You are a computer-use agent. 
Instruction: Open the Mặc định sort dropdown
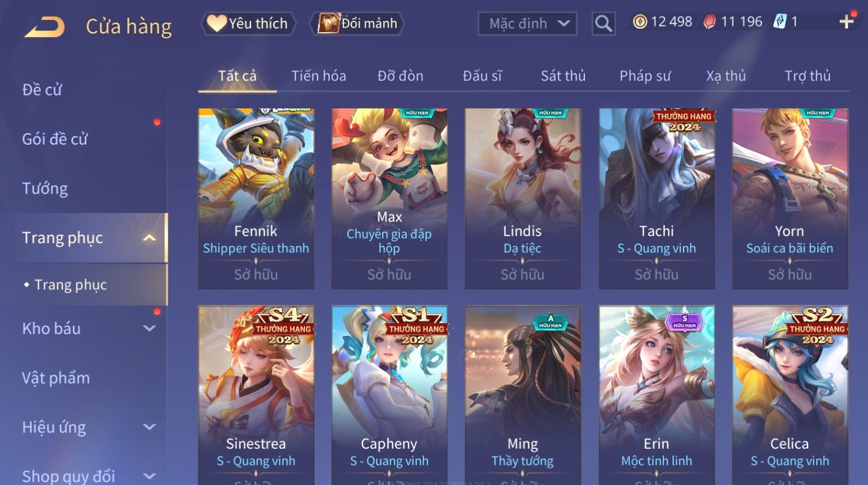tap(527, 24)
